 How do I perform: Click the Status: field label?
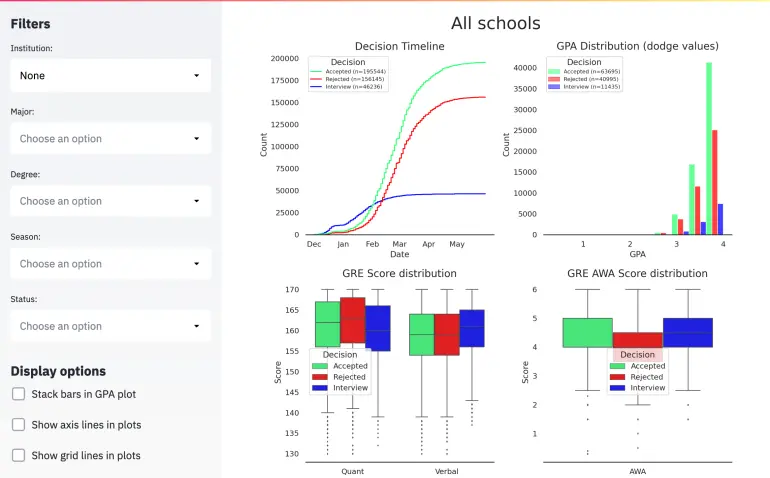coord(24,299)
